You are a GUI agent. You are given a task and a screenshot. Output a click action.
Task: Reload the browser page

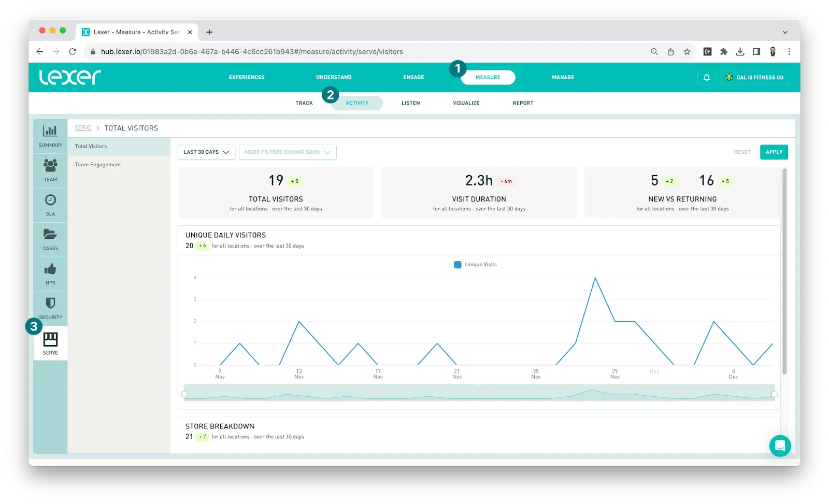[73, 52]
